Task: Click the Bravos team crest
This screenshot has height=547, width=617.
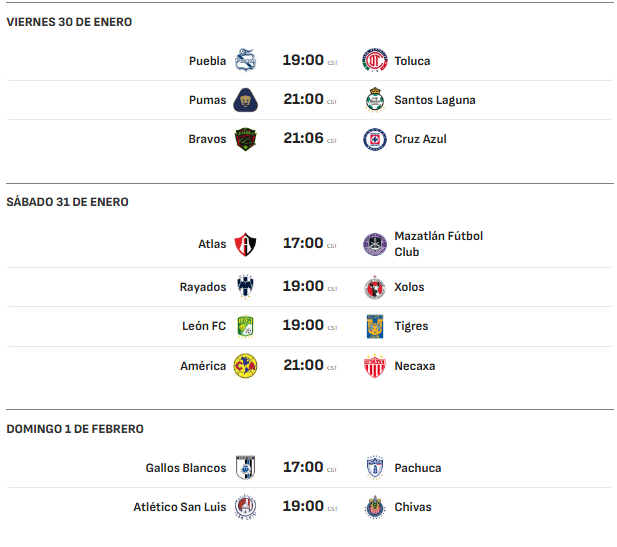Action: click(x=246, y=139)
